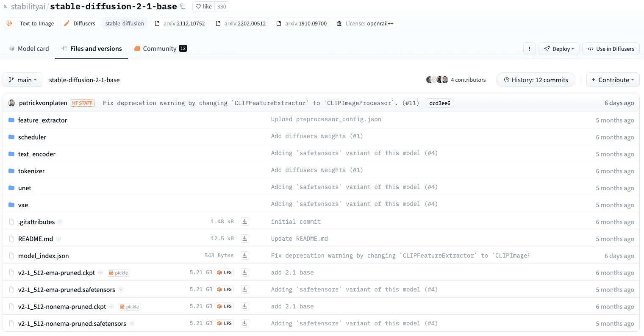Screen dimensions: 644x336
Task: Click the scan icon beside v2-1_512-ema-pruned.safetensors
Action: pos(121,290)
